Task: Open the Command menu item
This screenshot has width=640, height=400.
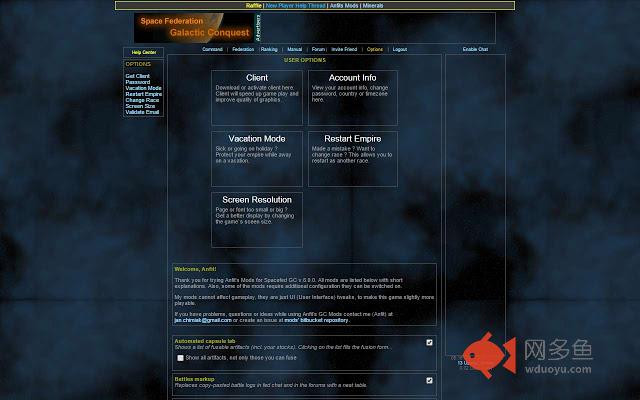Action: [x=212, y=49]
